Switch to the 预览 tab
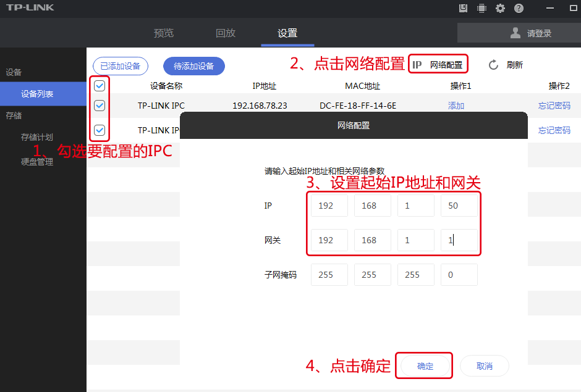This screenshot has height=392, width=581. point(163,33)
